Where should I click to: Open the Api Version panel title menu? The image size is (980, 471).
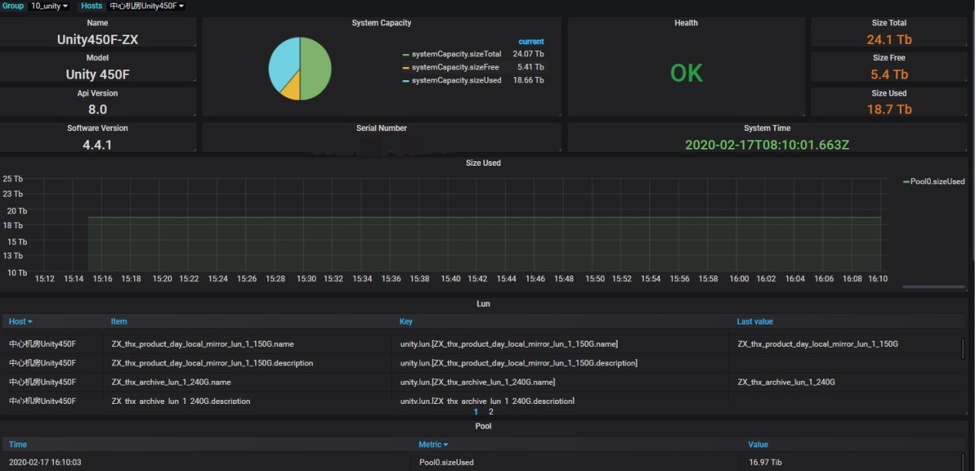coord(98,93)
